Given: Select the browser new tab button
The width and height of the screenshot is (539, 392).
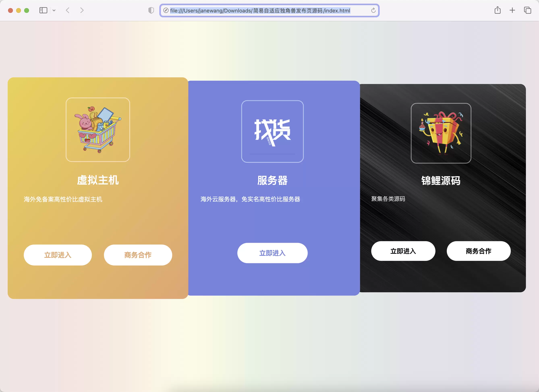Looking at the screenshot, I should (x=512, y=10).
